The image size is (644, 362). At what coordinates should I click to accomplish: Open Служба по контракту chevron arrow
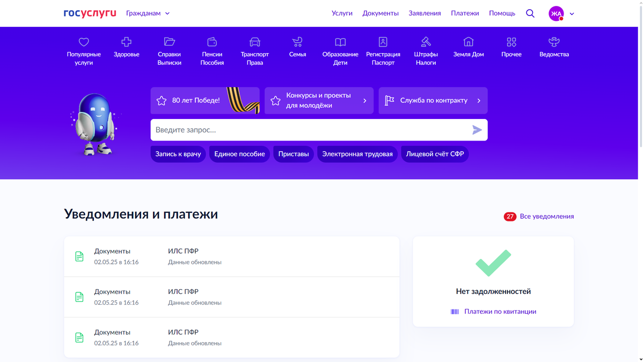click(x=479, y=101)
